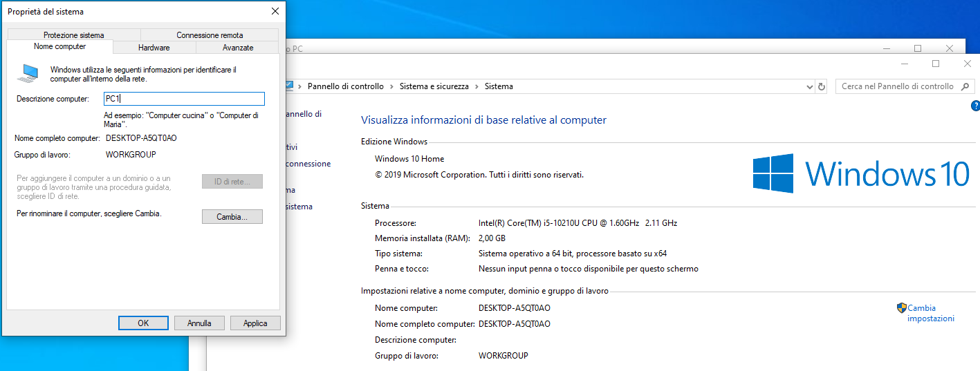Image resolution: width=980 pixels, height=371 pixels.
Task: Open help with the blue question mark icon
Action: 975,106
